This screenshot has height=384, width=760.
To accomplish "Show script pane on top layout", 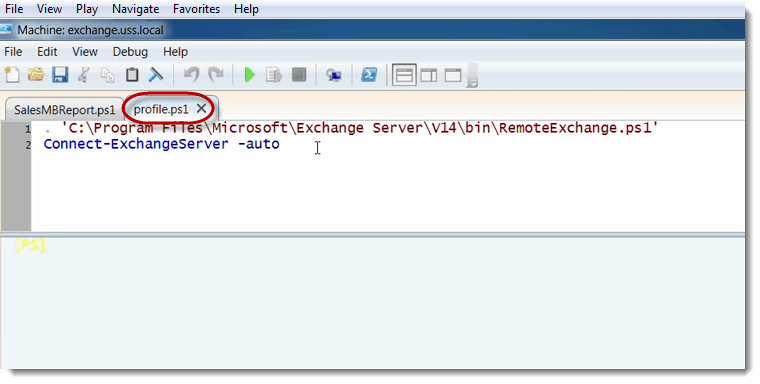I will point(404,75).
